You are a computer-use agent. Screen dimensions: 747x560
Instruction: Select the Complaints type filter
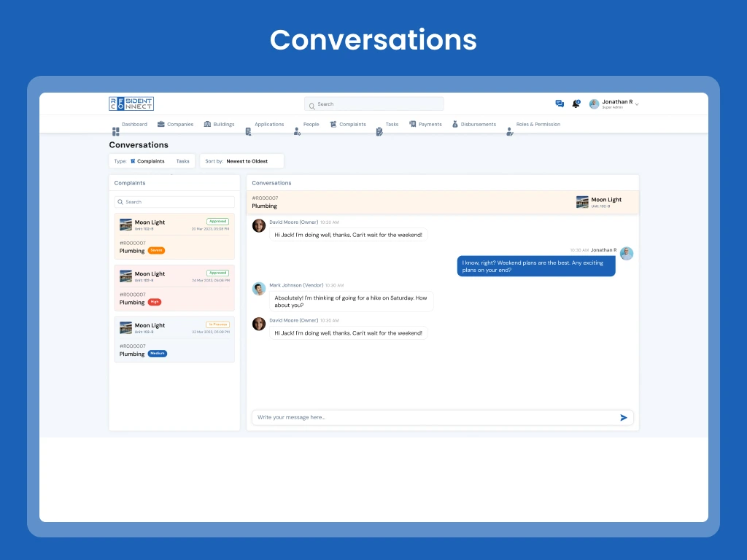tap(147, 161)
